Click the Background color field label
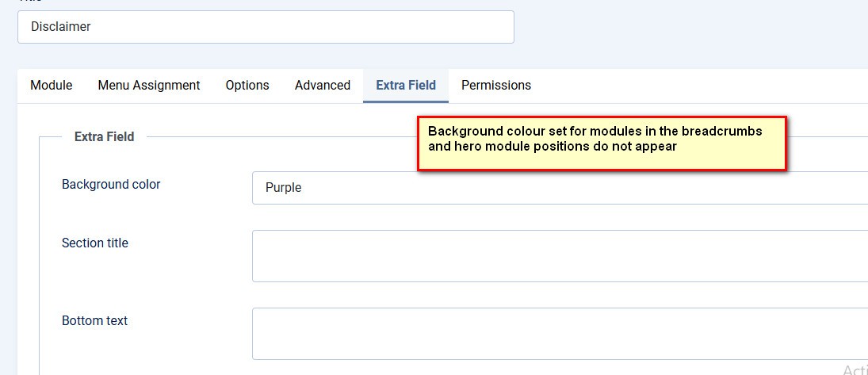 click(111, 185)
